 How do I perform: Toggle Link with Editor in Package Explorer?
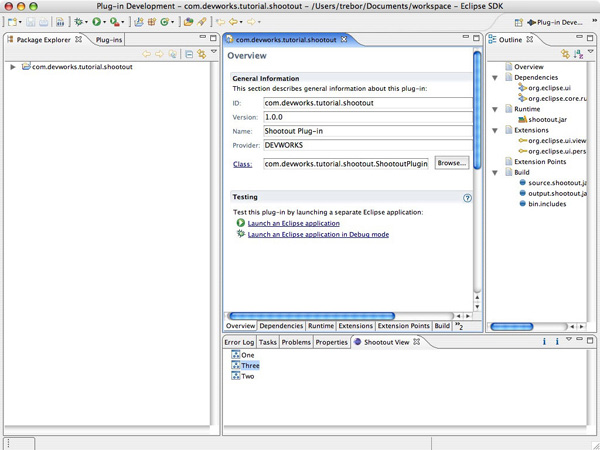[201, 54]
